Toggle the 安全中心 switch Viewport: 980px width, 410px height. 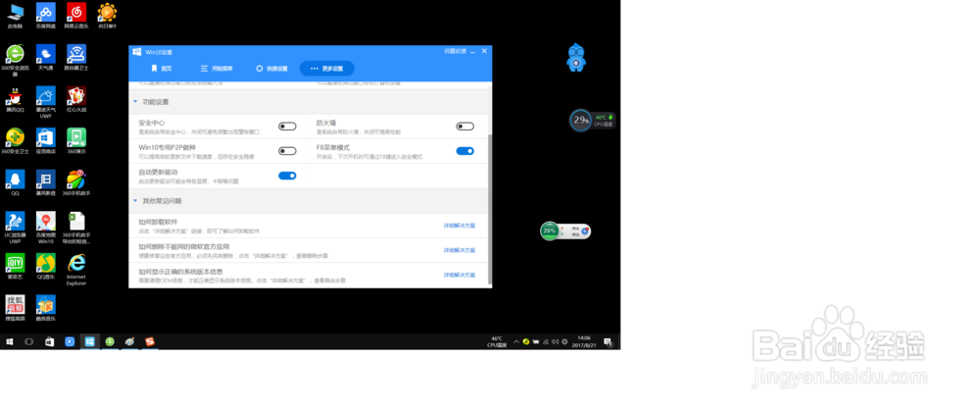click(287, 127)
